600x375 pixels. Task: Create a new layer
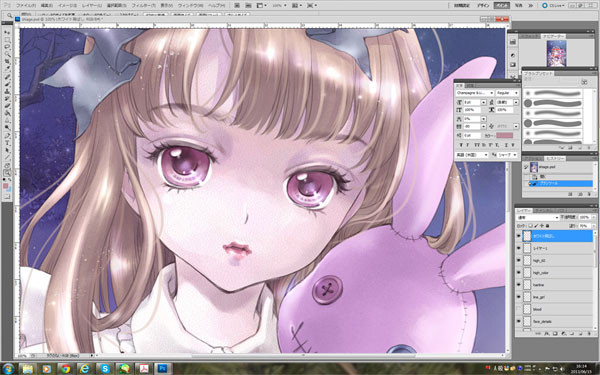[x=580, y=334]
